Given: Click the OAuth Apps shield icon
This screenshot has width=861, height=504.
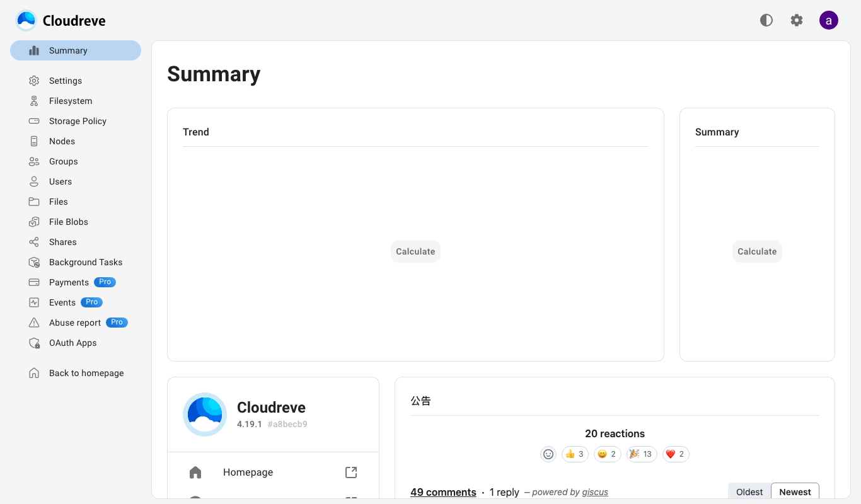Looking at the screenshot, I should pyautogui.click(x=34, y=343).
